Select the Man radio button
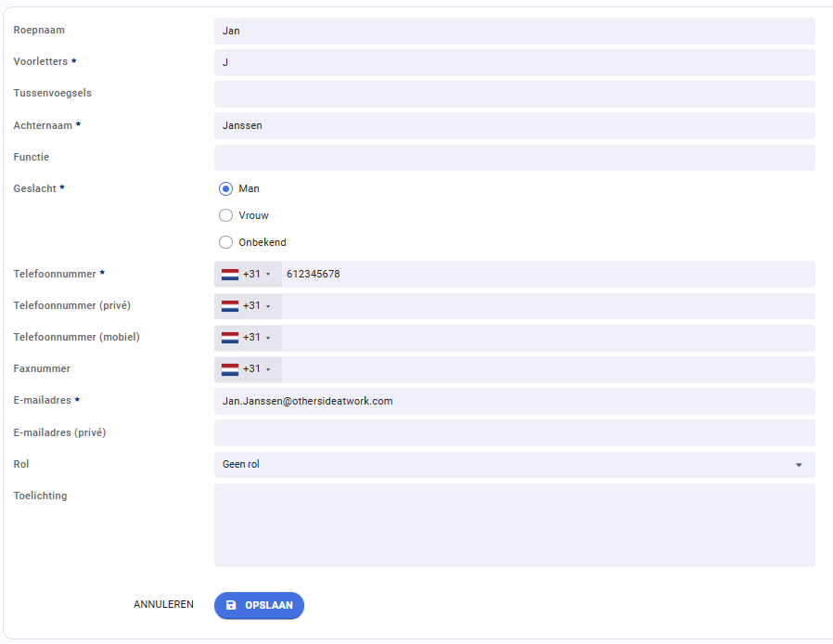This screenshot has height=644, width=833. tap(225, 188)
